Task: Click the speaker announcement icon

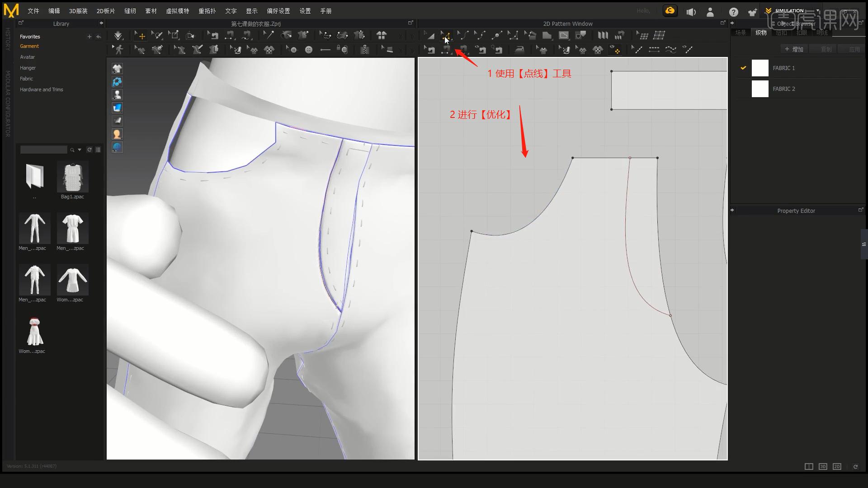Action: coord(691,12)
